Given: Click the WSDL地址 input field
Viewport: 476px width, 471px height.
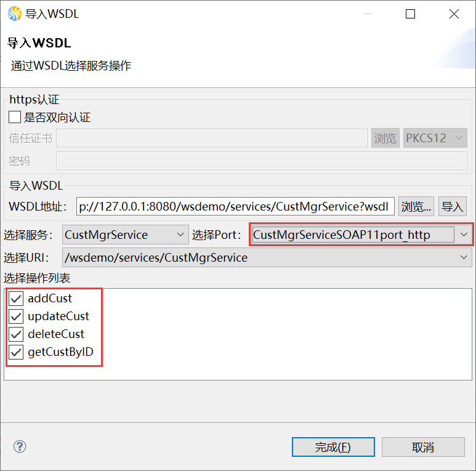Looking at the screenshot, I should (x=235, y=206).
